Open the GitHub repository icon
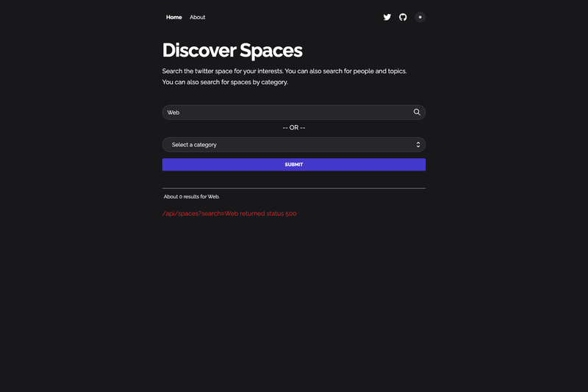588x392 pixels. [403, 17]
